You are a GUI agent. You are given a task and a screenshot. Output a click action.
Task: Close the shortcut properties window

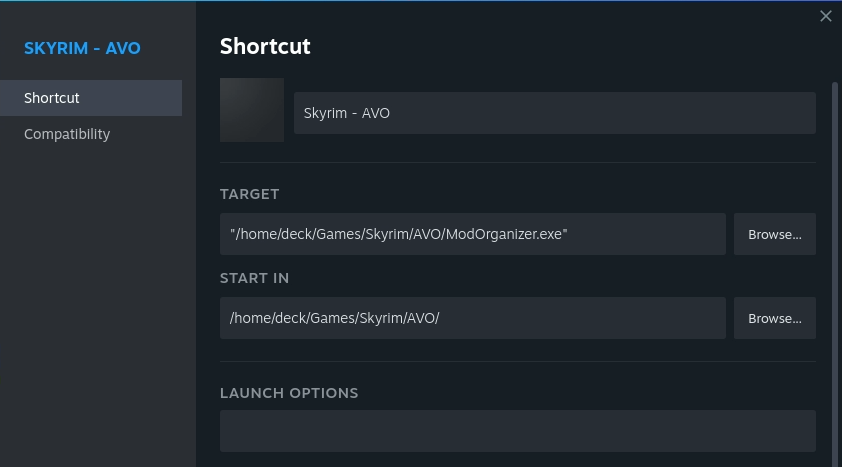pyautogui.click(x=826, y=16)
